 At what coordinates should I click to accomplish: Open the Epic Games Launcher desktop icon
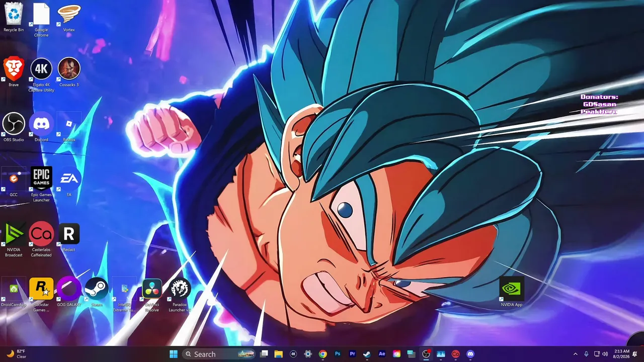click(x=41, y=185)
